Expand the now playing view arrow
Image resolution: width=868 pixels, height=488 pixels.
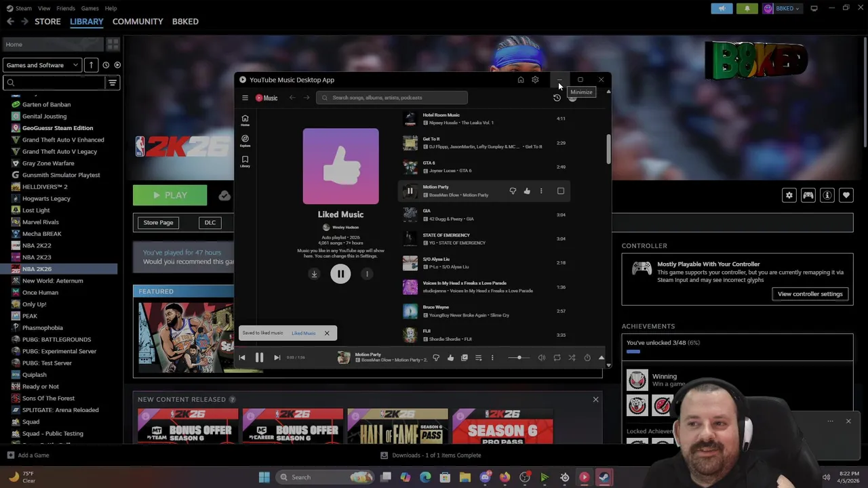click(x=601, y=357)
